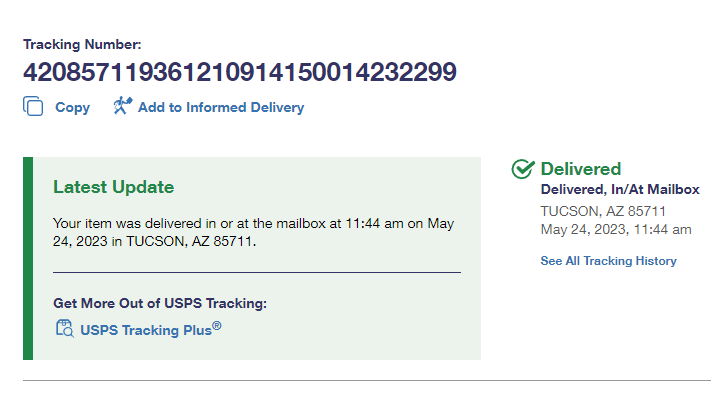Viewport: 711px width, 400px height.
Task: Click the divider line inside Latest Update panel
Action: pyautogui.click(x=256, y=272)
